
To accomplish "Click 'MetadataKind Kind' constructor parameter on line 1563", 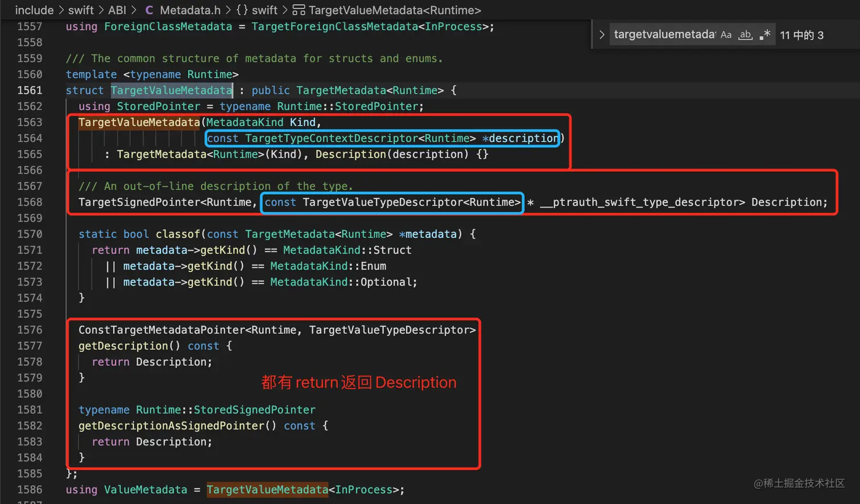I will 261,122.
